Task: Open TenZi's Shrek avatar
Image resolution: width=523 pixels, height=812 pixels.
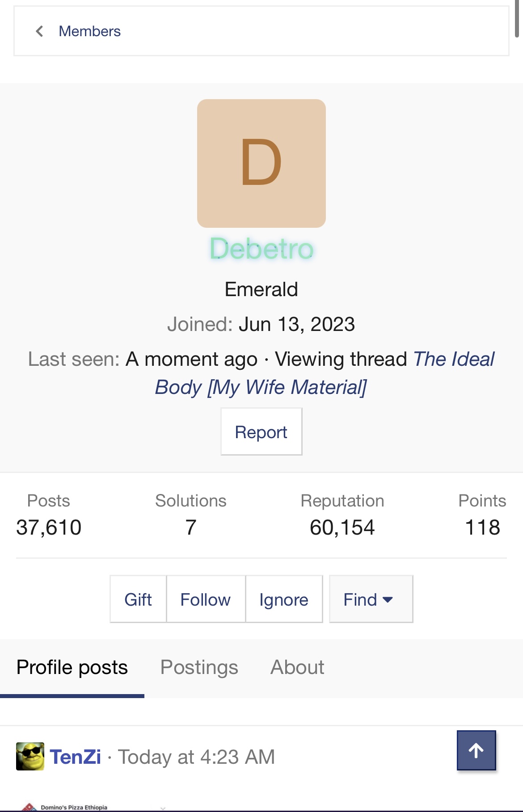Action: click(x=30, y=756)
